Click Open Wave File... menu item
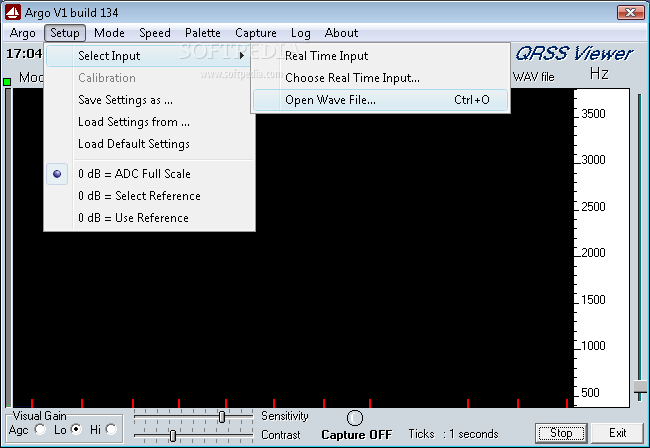The height and width of the screenshot is (448, 650). pyautogui.click(x=380, y=100)
